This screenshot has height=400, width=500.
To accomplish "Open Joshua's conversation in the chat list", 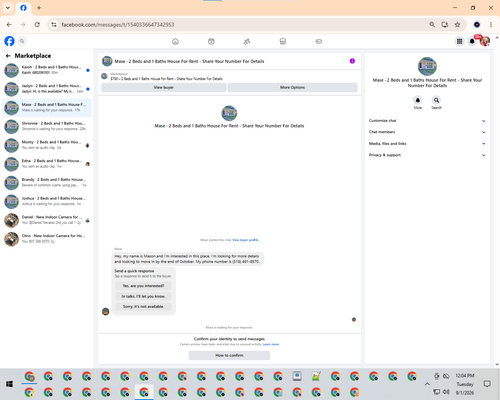I will [x=47, y=201].
